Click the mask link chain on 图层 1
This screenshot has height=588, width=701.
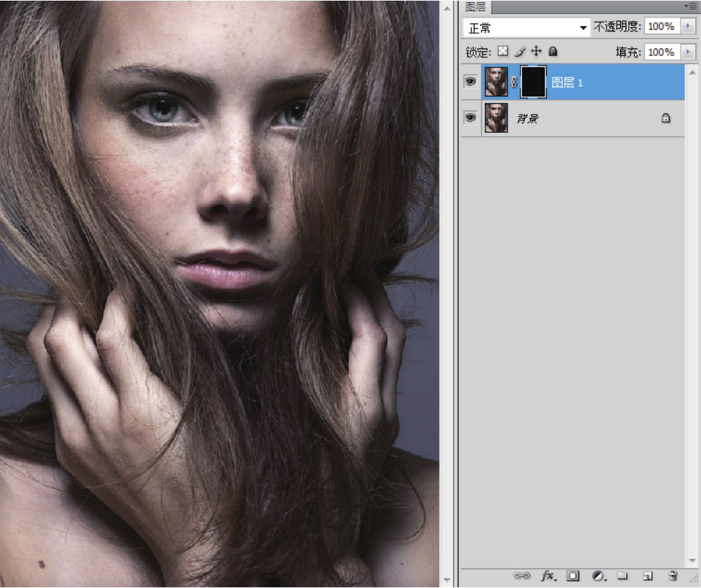click(x=514, y=82)
